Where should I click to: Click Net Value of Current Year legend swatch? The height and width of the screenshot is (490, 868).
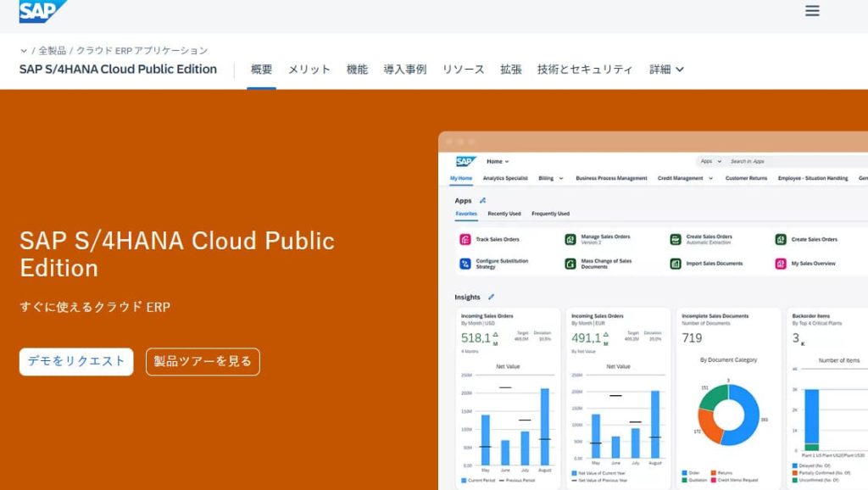tap(574, 473)
